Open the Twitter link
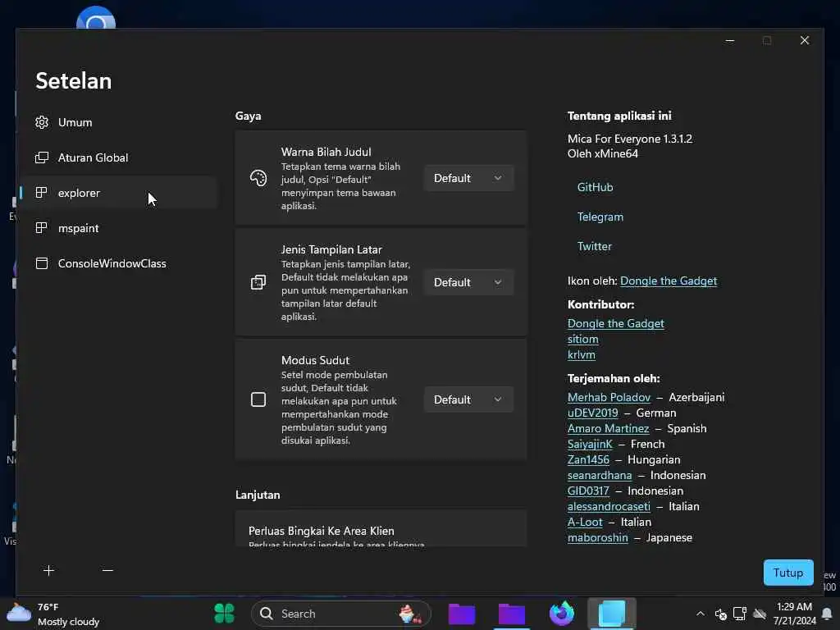Image resolution: width=840 pixels, height=630 pixels. pyautogui.click(x=594, y=246)
